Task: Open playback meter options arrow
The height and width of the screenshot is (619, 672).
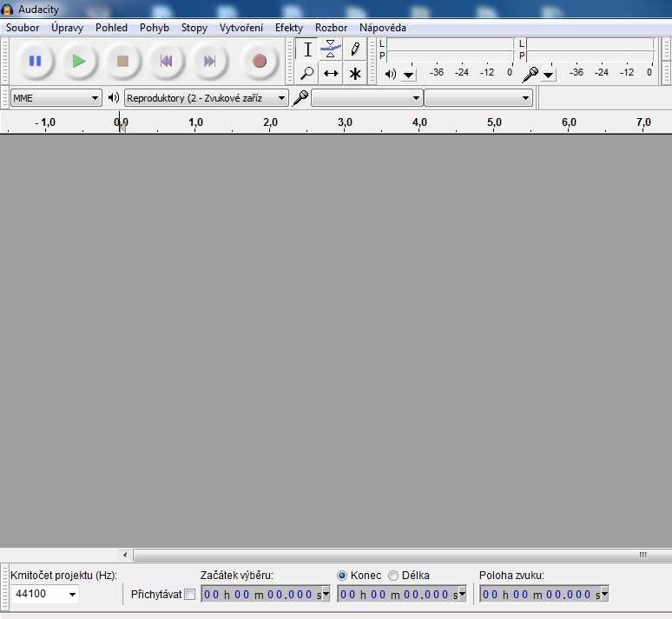Action: [x=409, y=75]
